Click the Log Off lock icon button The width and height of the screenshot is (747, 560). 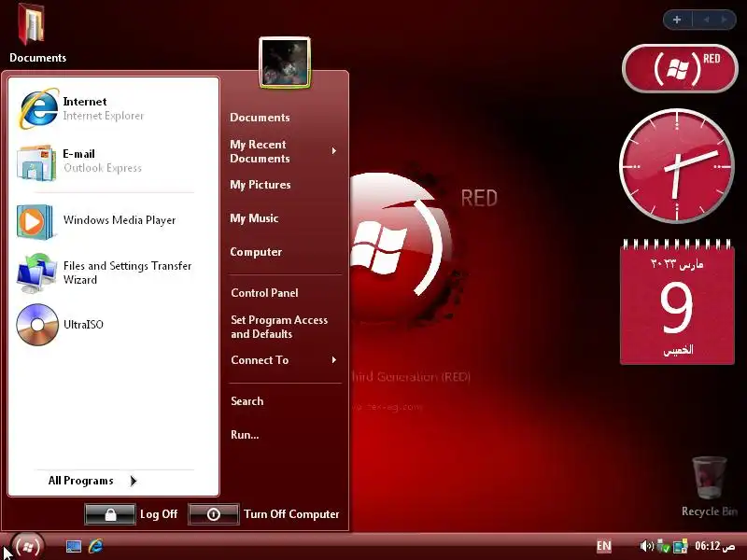click(x=110, y=514)
